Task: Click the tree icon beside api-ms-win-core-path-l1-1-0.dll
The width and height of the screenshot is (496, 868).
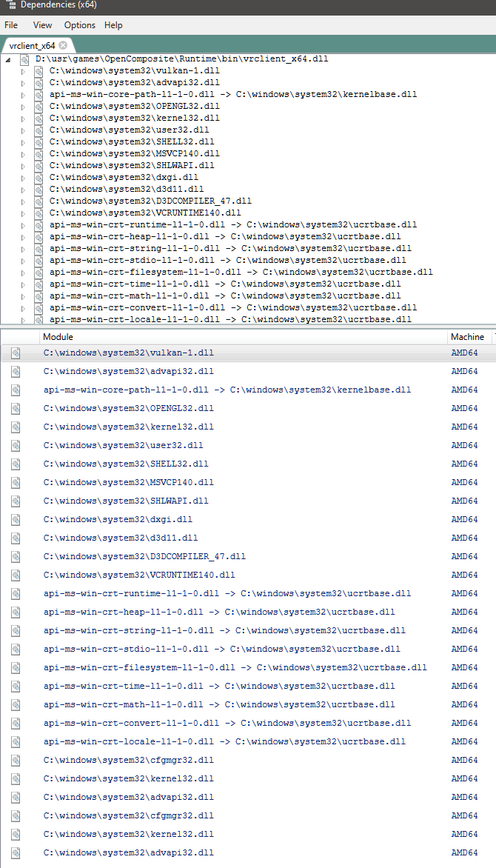Action: click(38, 95)
